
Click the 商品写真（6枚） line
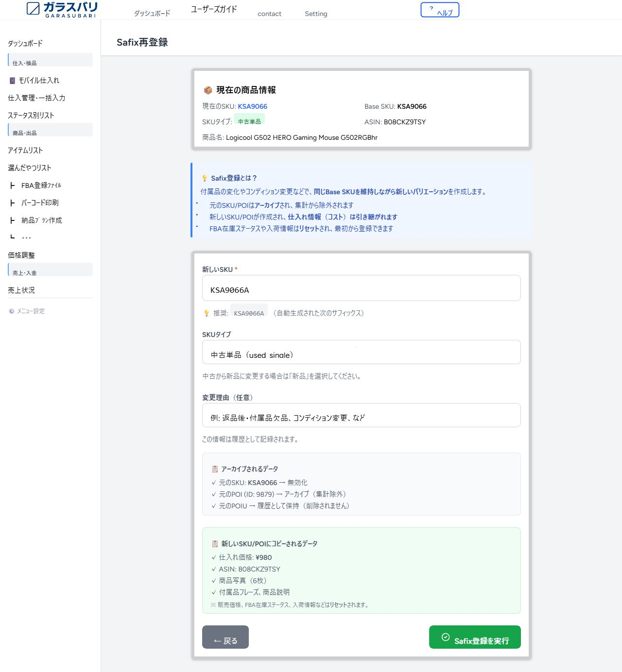(239, 581)
